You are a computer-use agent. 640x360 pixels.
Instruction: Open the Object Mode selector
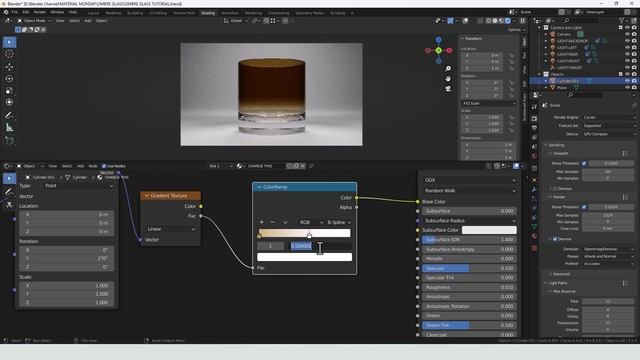[34, 20]
